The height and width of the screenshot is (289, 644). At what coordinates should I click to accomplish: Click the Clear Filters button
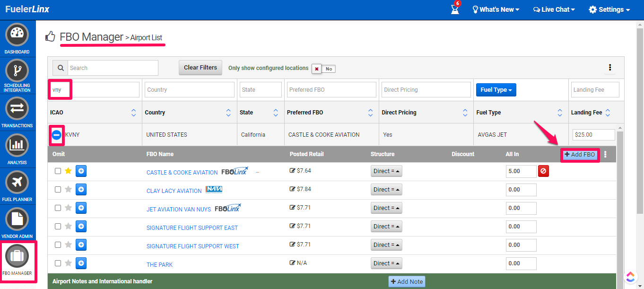200,68
